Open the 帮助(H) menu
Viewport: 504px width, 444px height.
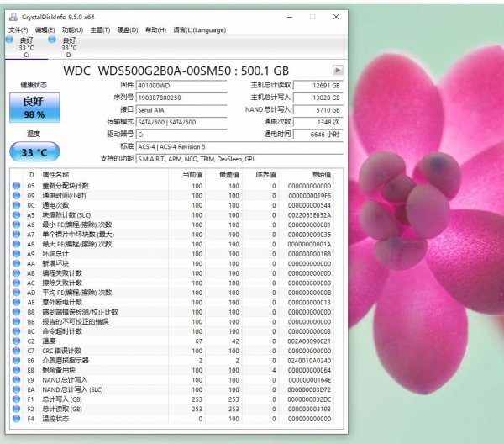(x=156, y=30)
